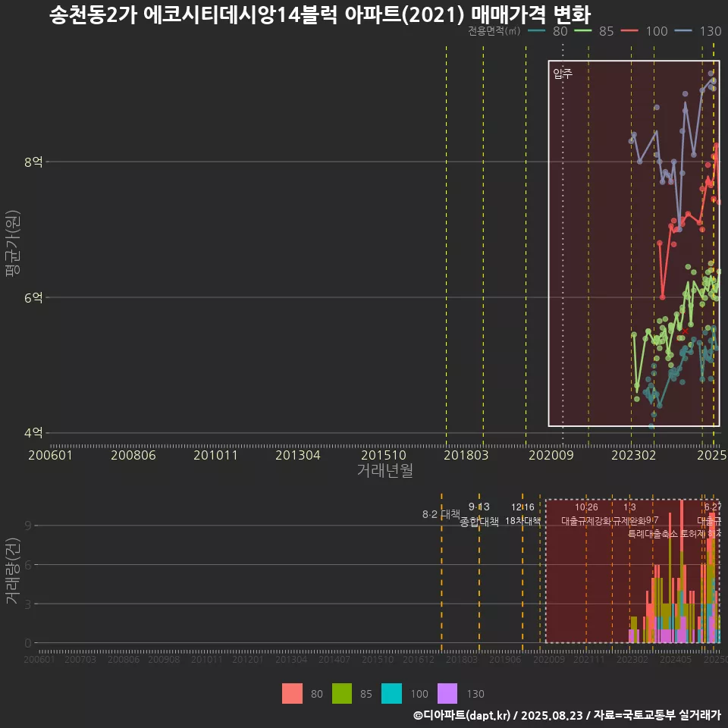The width and height of the screenshot is (728, 728).
Task: Click the 거래년월 x-axis title
Action: (385, 470)
